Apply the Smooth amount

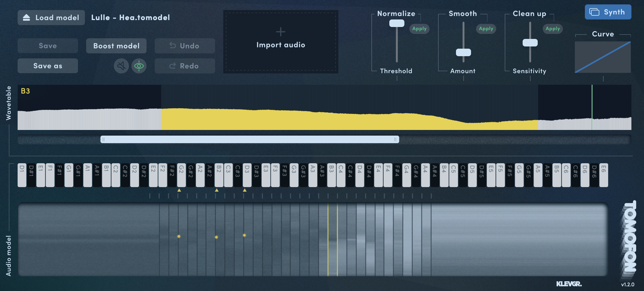coord(486,29)
